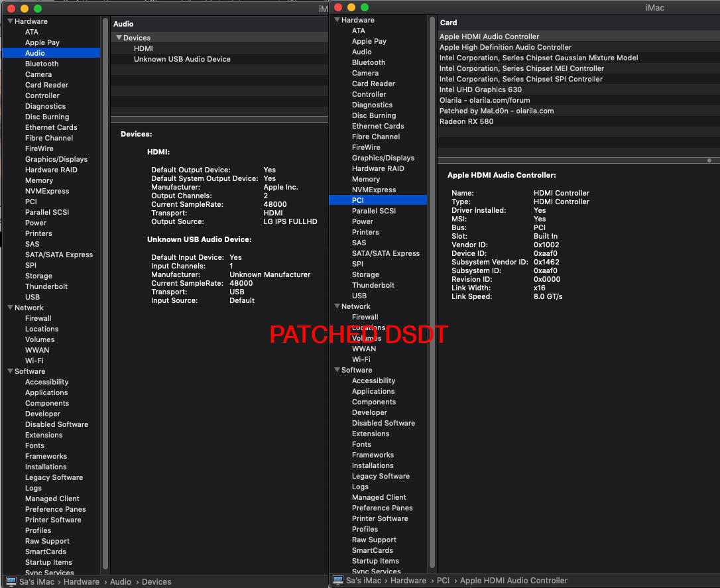Click Hardware in the Audio window path bar
The image size is (720, 588).
click(82, 581)
